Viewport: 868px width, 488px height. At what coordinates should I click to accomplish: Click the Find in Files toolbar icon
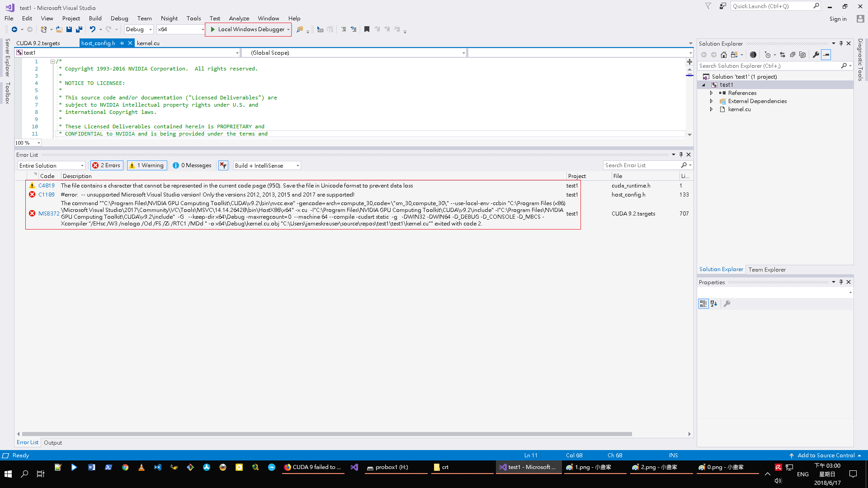(x=299, y=29)
